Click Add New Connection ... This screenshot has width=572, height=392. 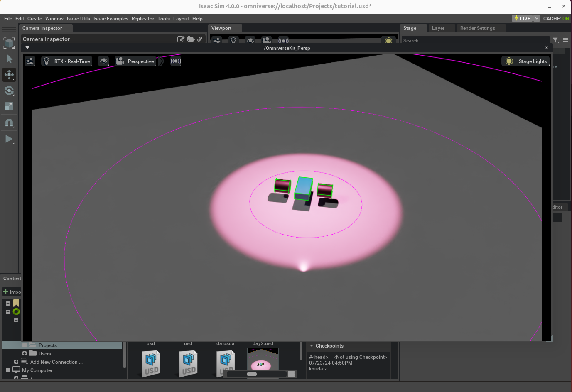(x=56, y=362)
